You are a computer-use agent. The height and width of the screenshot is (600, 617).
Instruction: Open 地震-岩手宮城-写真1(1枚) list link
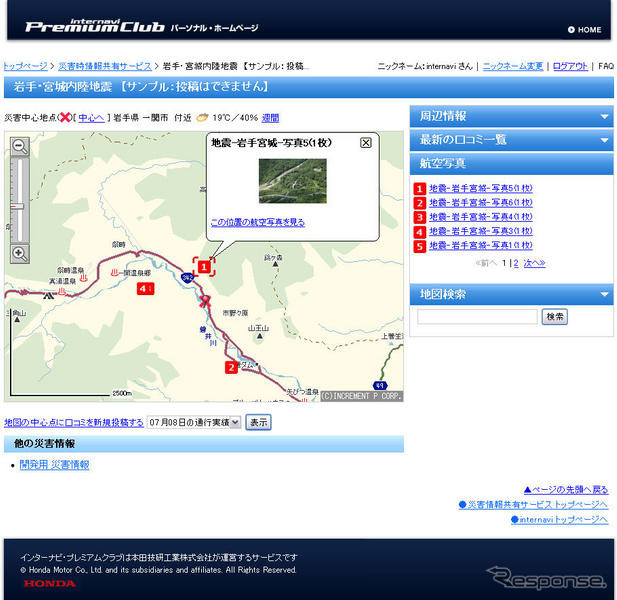(480, 246)
